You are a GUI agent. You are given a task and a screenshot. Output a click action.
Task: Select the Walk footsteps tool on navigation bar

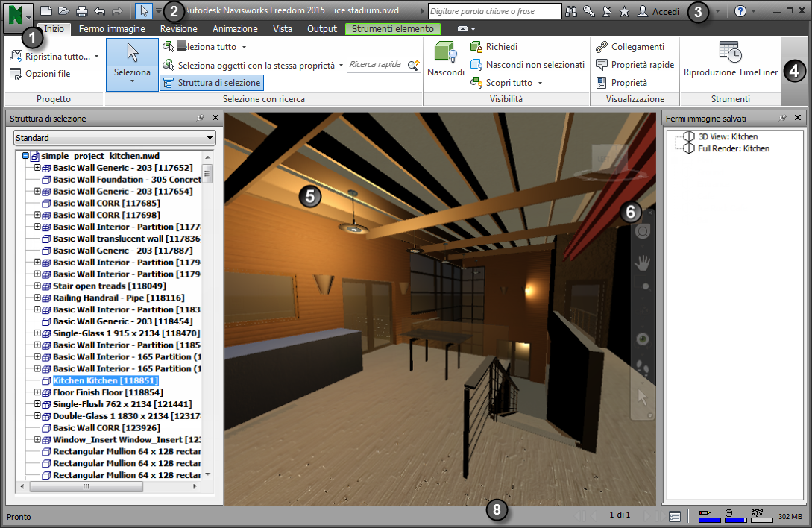pos(643,368)
